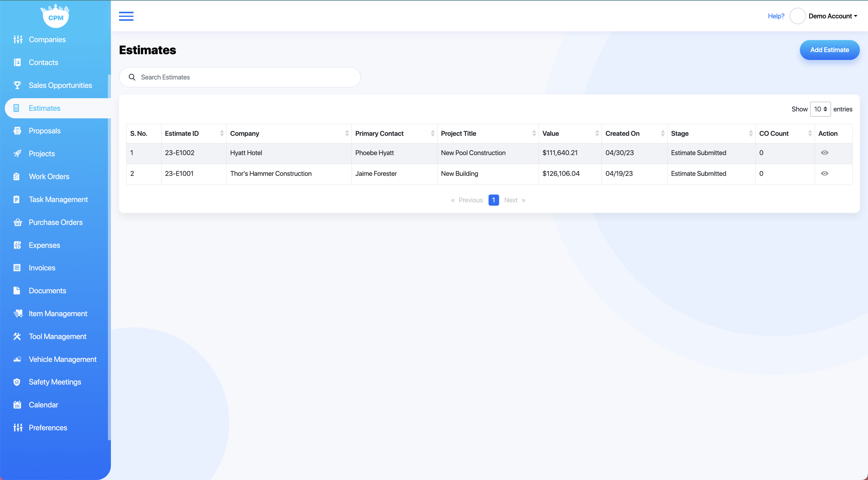The height and width of the screenshot is (480, 868).
Task: Navigate to Invoices in the sidebar
Action: coord(42,268)
